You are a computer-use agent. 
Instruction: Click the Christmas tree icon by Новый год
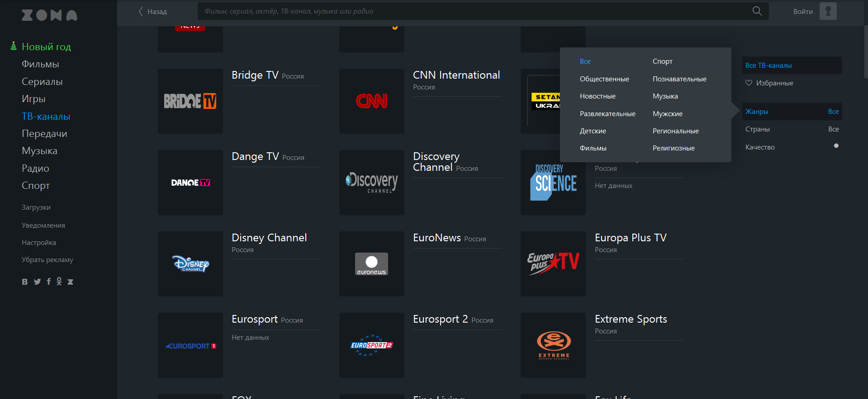pyautogui.click(x=14, y=46)
